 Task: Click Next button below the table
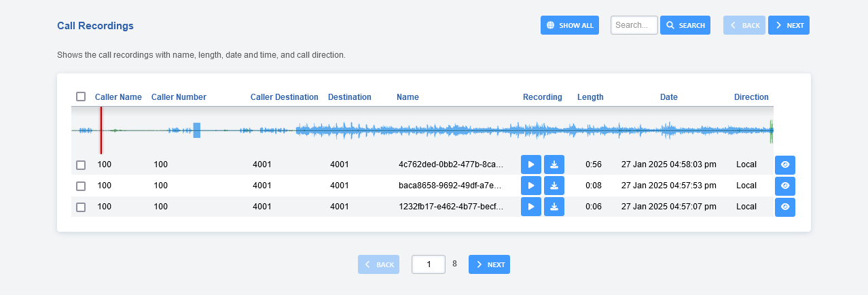coord(489,264)
